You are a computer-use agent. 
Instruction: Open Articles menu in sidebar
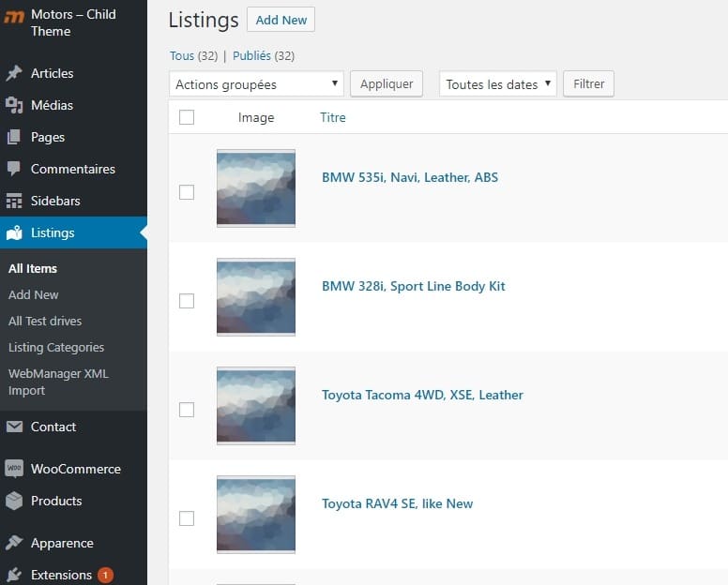73,73
